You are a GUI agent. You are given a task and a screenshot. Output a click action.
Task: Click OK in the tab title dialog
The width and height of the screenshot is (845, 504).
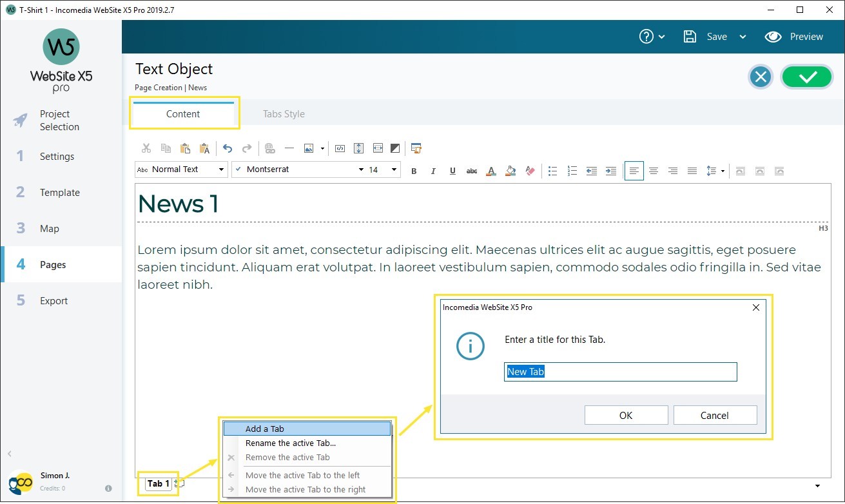[626, 415]
